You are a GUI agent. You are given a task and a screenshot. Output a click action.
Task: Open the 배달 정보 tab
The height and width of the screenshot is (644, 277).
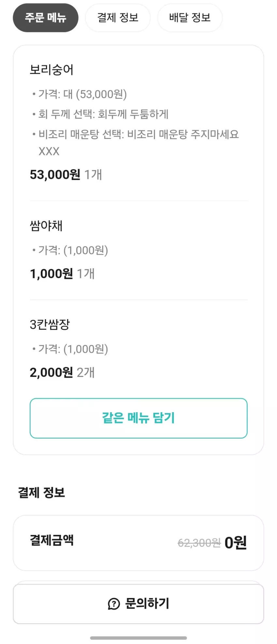point(190,18)
